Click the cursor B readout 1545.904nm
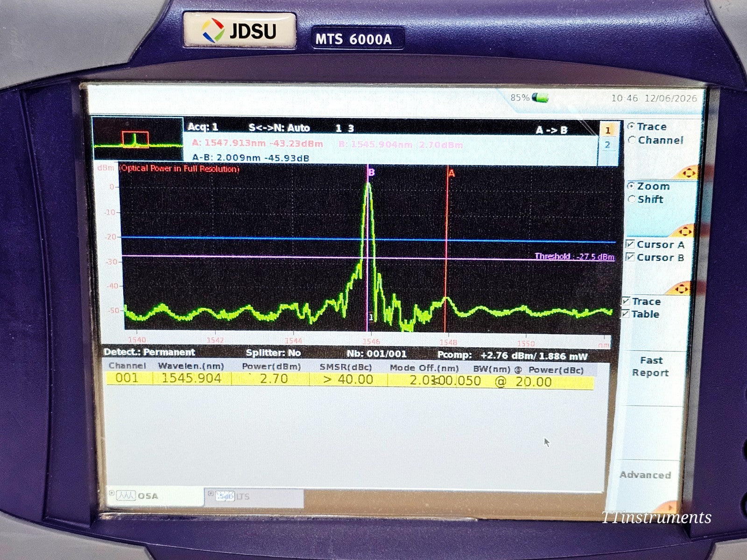The height and width of the screenshot is (560, 747). [x=401, y=145]
